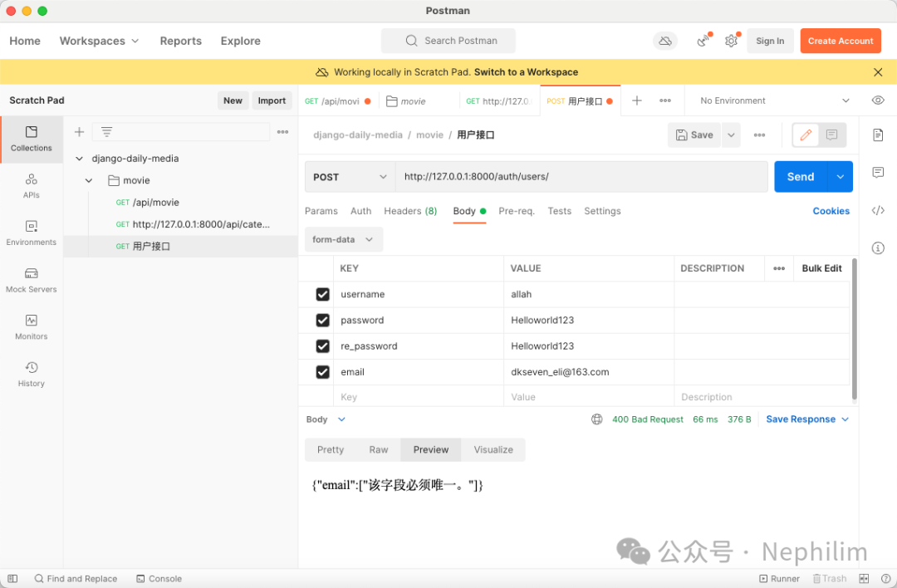This screenshot has height=588, width=897.
Task: Open the Save dropdown arrow
Action: pos(731,135)
